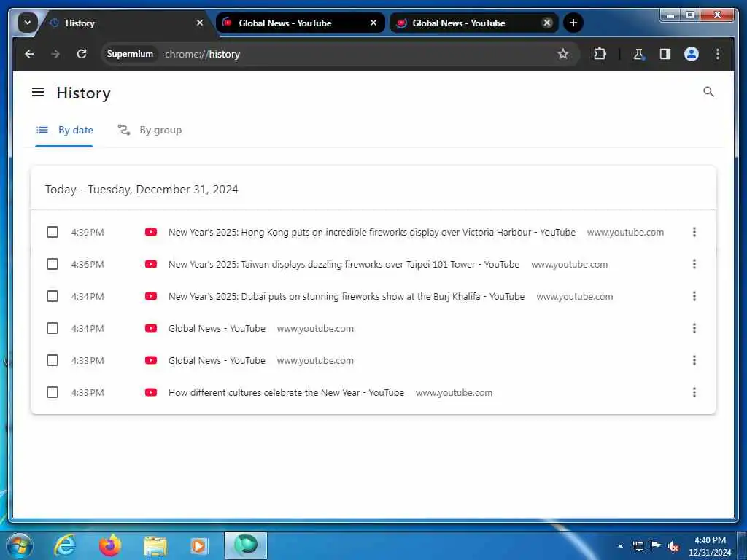The height and width of the screenshot is (560, 747).
Task: Close the History tab
Action: point(200,23)
